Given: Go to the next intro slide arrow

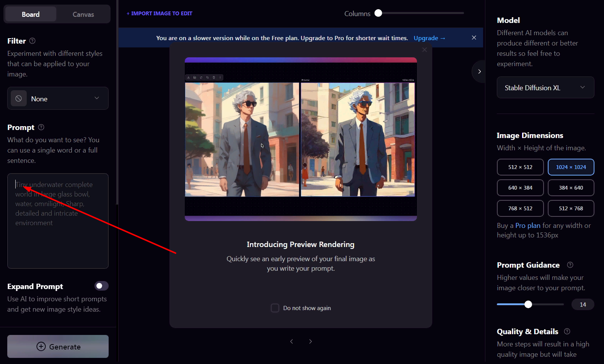Looking at the screenshot, I should click(310, 341).
